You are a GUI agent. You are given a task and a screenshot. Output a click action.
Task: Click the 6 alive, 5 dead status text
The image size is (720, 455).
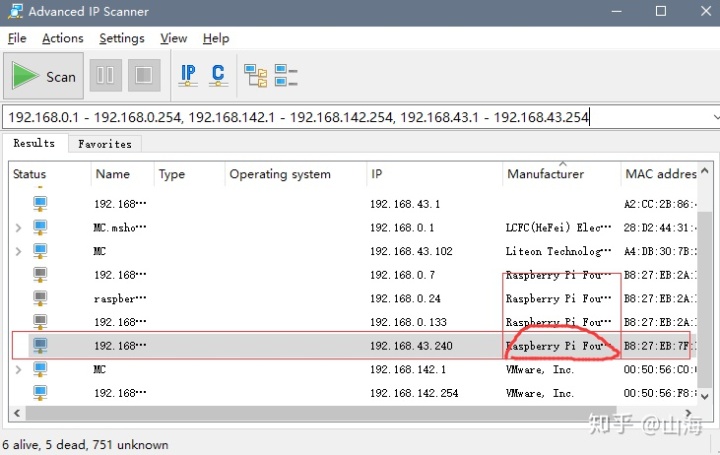point(85,445)
